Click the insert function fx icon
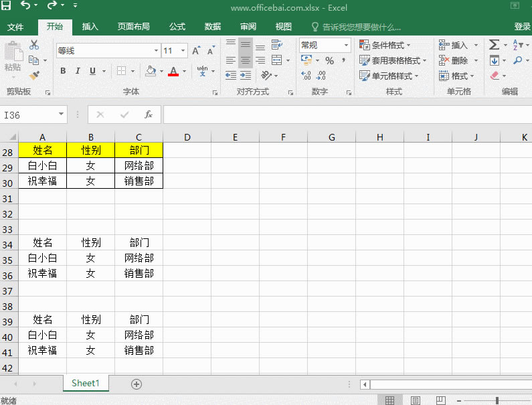This screenshot has height=405, width=532. click(x=149, y=114)
